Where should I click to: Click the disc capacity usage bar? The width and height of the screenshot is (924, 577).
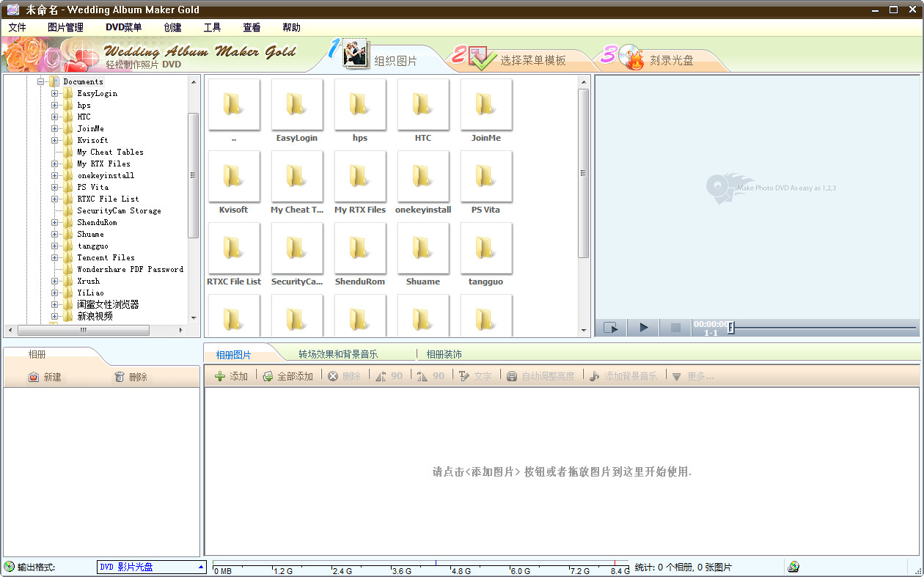[x=421, y=567]
